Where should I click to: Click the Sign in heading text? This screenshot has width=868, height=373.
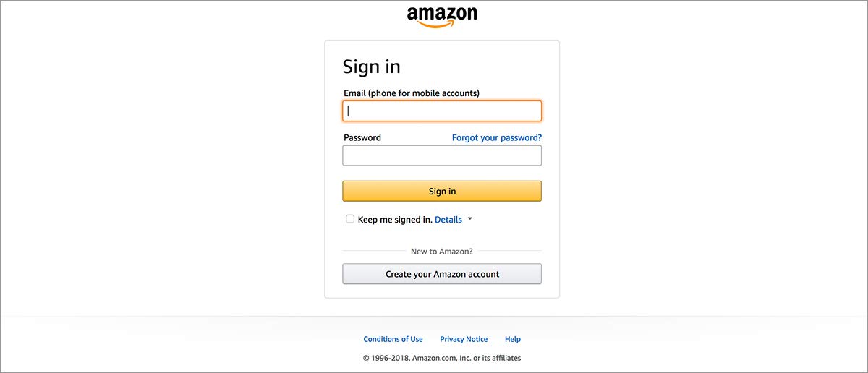point(371,67)
